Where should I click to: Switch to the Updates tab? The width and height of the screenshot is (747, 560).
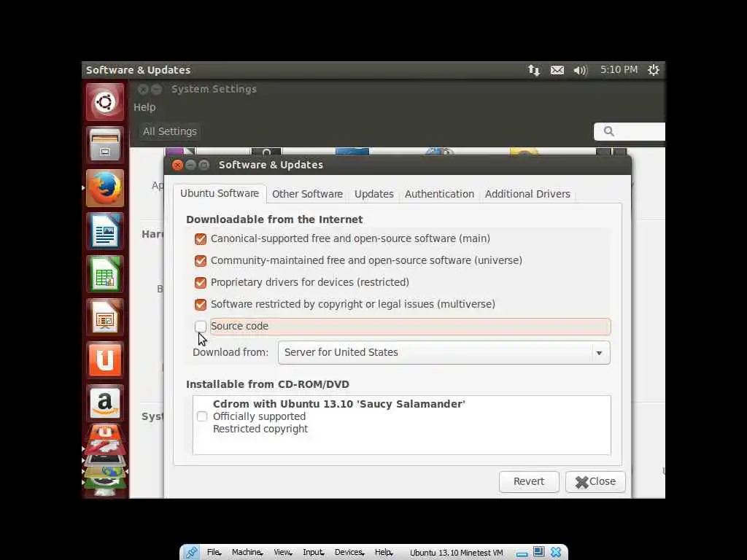tap(374, 194)
